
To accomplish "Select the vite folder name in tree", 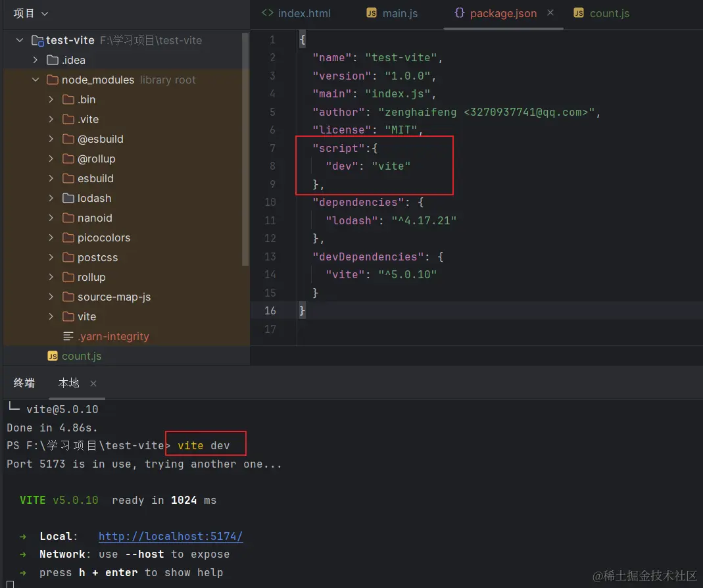I will [x=87, y=316].
